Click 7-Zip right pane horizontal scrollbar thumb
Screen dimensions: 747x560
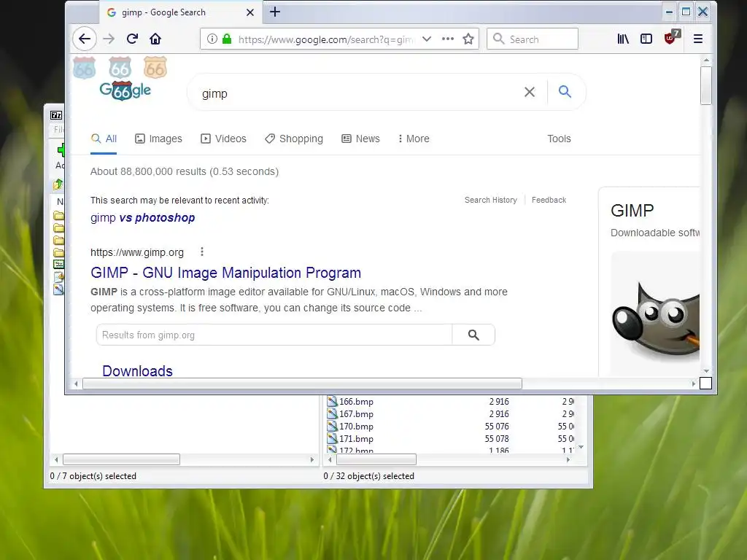click(x=376, y=459)
